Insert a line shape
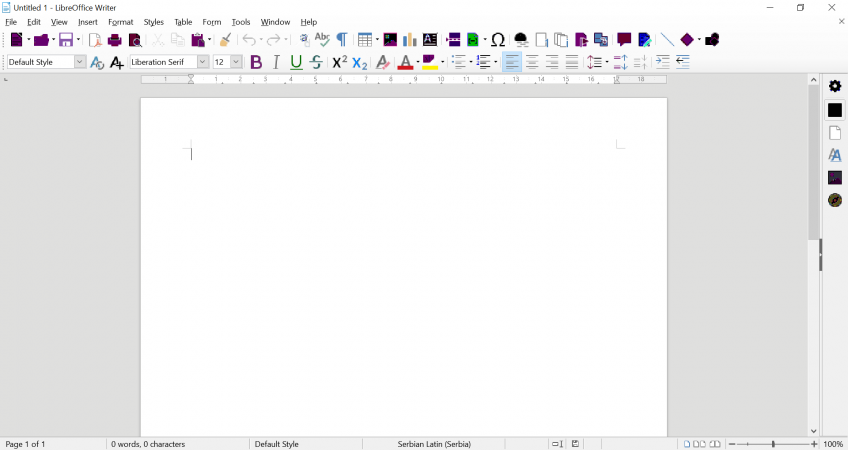The image size is (848, 450). pos(667,39)
